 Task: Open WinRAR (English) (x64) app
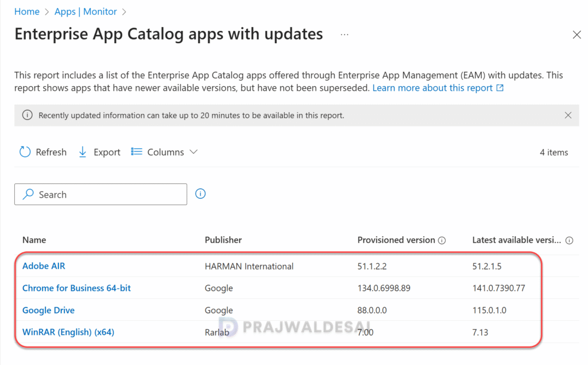[68, 332]
